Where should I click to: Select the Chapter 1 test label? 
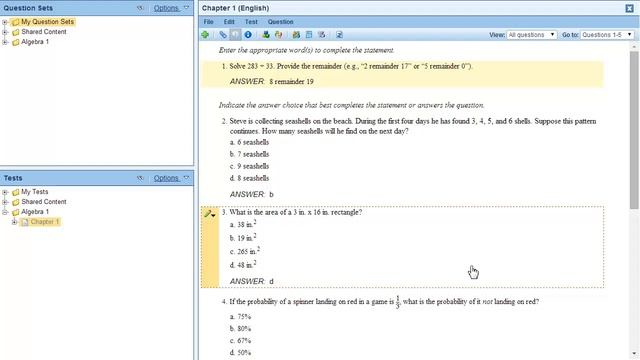45,222
